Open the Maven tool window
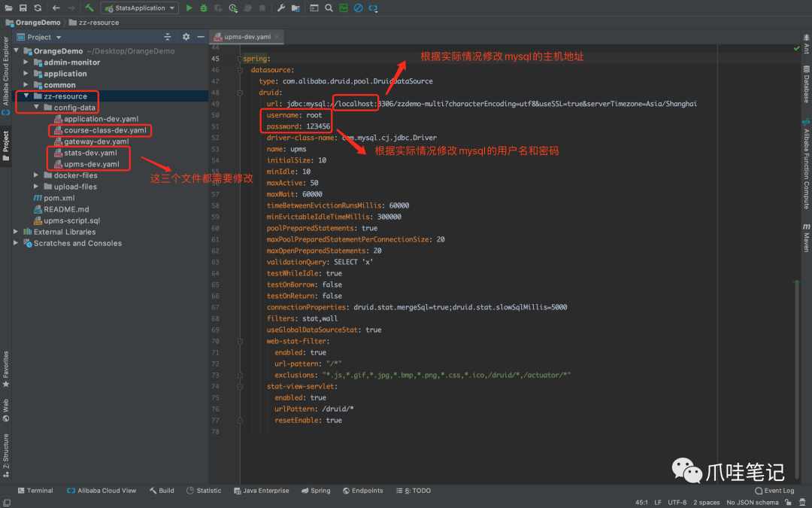812x508 pixels. (806, 238)
